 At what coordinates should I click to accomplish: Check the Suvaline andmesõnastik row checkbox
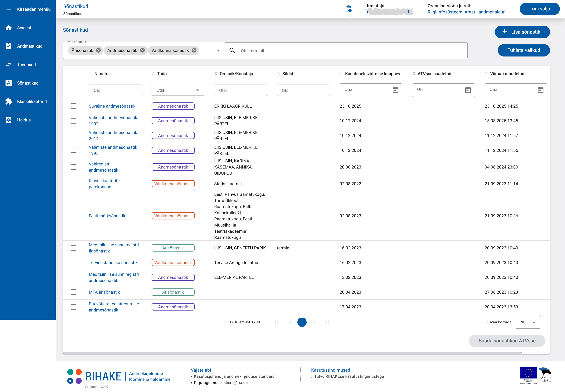point(73,106)
